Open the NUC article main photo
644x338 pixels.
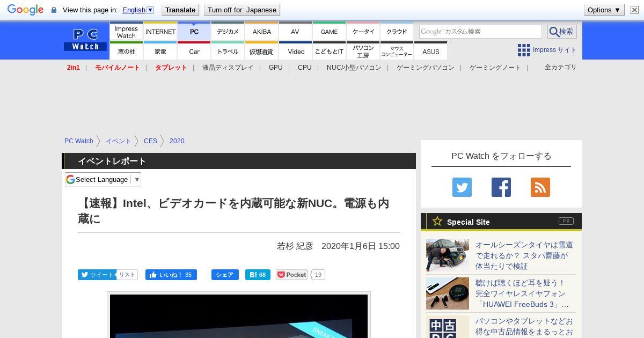point(239,316)
